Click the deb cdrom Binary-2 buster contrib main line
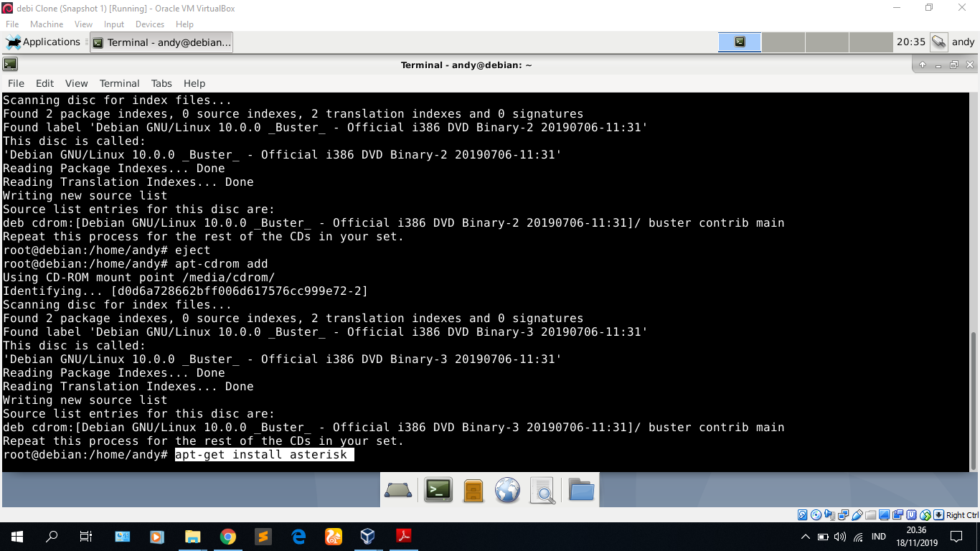980x551 pixels. coord(394,223)
